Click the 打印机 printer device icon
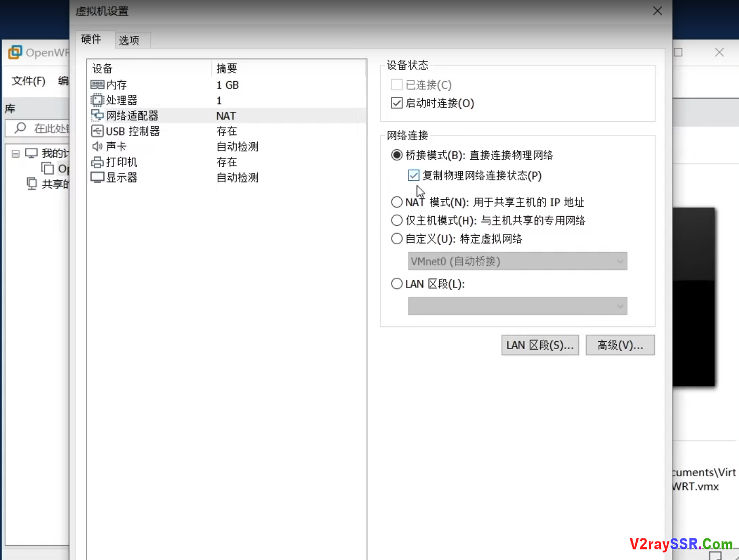The image size is (739, 560). (x=98, y=162)
